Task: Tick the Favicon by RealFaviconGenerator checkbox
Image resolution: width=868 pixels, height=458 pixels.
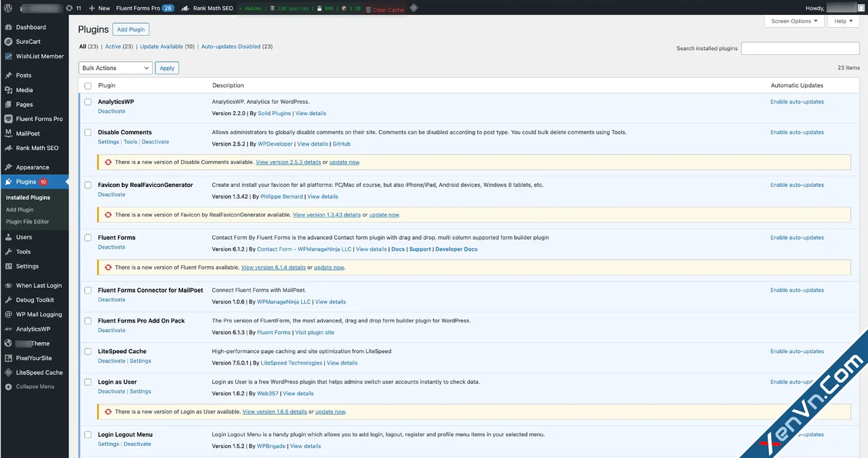Action: [x=87, y=185]
